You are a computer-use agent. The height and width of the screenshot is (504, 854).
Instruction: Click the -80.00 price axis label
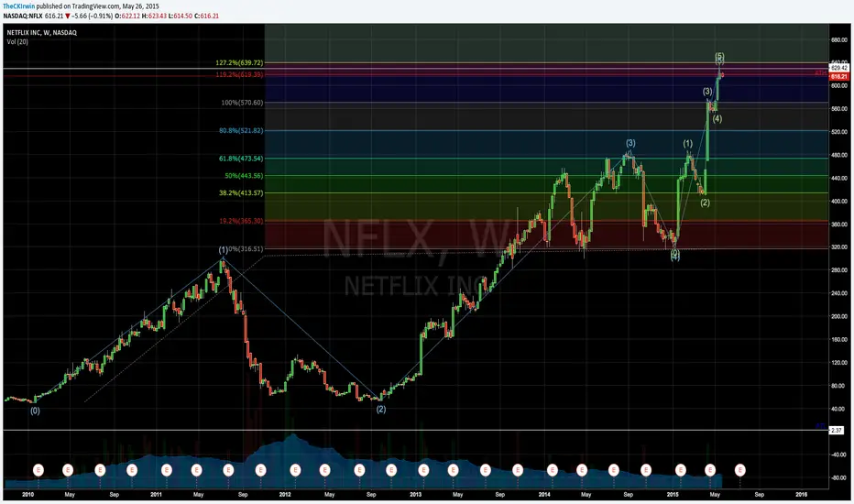839,477
